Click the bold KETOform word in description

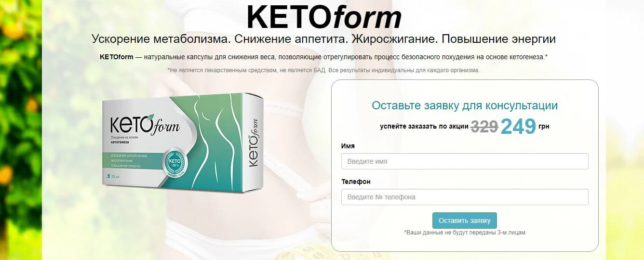tap(117, 57)
